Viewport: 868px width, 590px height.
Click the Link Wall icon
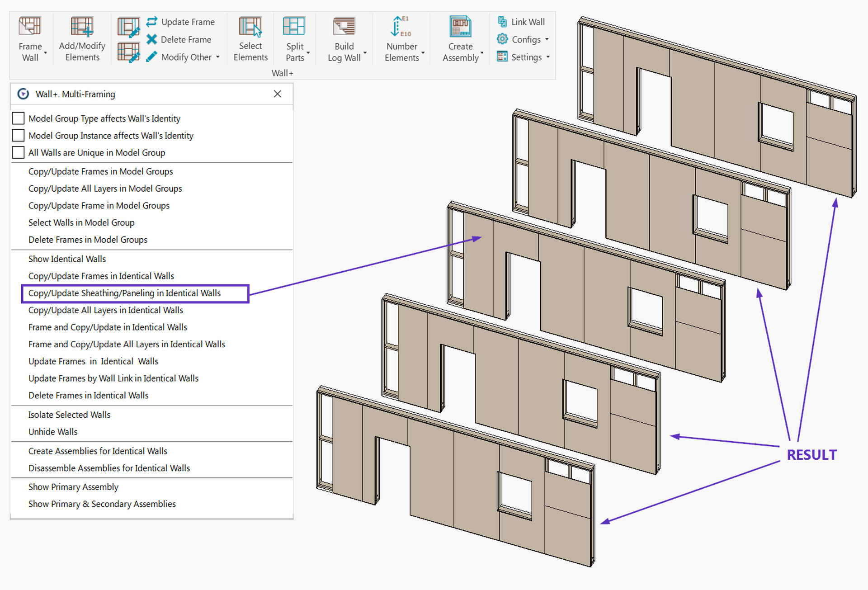522,21
